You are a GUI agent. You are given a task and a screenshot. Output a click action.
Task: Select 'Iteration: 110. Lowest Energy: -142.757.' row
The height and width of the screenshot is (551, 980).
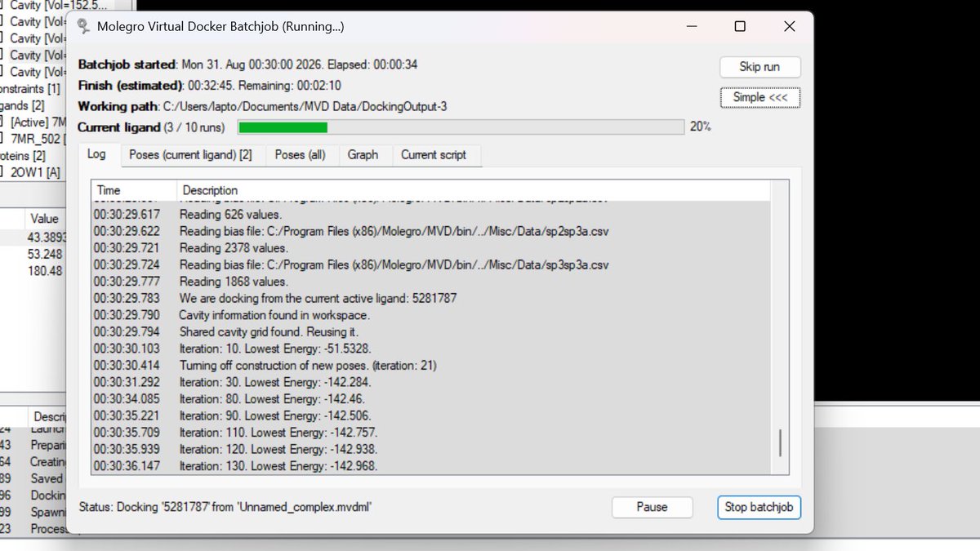[x=430, y=433]
